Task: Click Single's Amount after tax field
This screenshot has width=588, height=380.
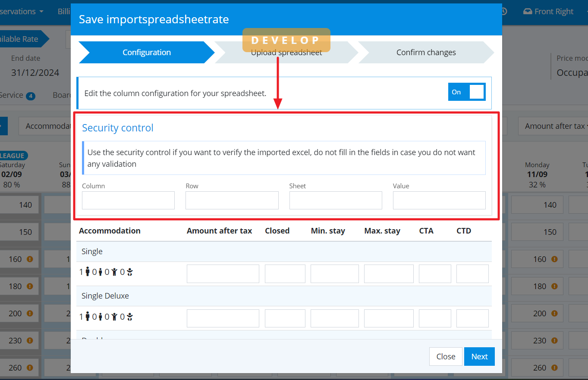Action: tap(223, 274)
